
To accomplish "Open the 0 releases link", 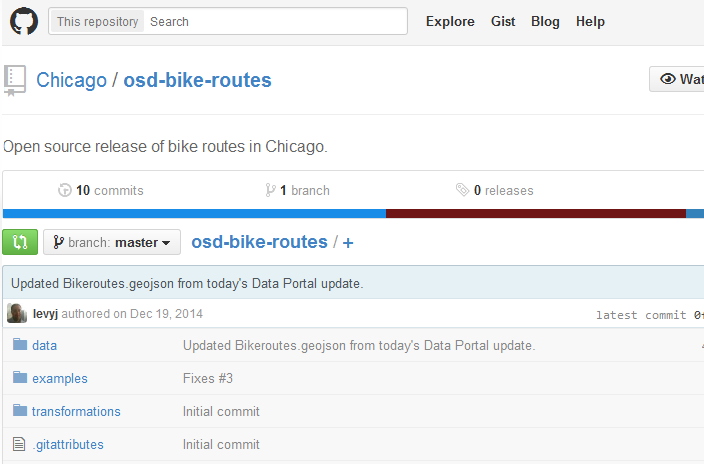I will coord(494,190).
